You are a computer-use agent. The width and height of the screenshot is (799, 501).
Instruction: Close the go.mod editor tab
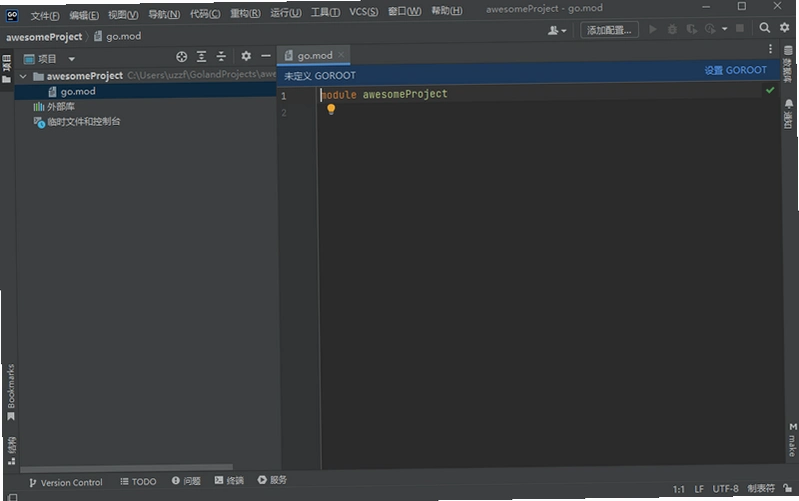coord(341,55)
